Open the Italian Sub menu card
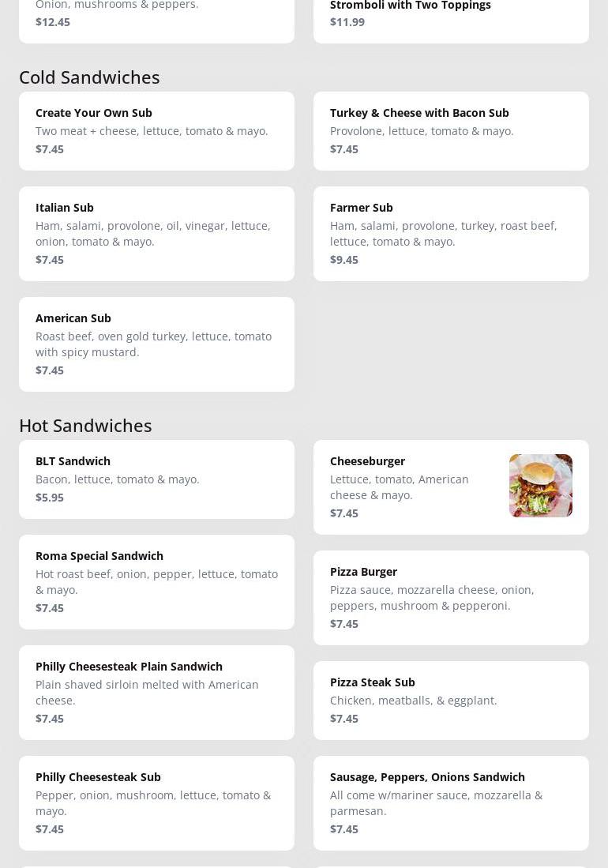This screenshot has width=608, height=868. pos(156,234)
